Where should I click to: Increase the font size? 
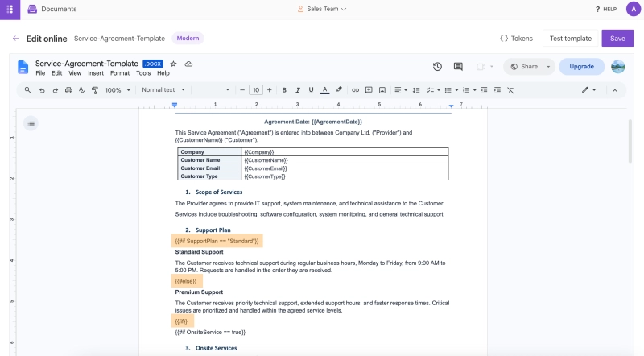click(x=270, y=90)
